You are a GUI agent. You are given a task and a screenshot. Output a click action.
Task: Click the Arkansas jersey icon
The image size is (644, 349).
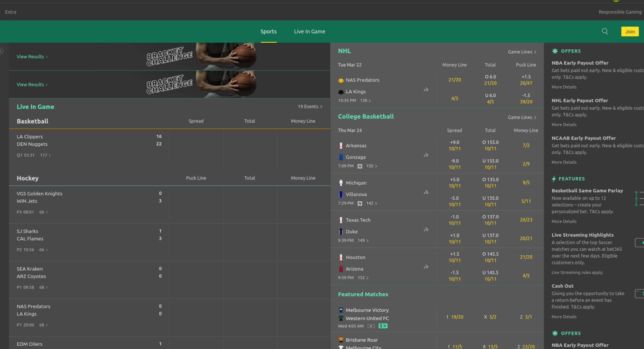[x=341, y=146]
